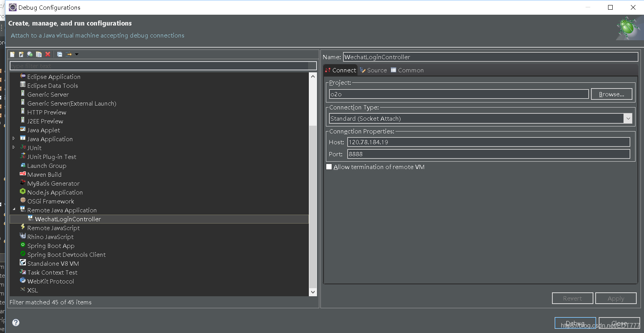Click the New prototype configuration icon
The height and width of the screenshot is (333, 644).
tap(21, 54)
